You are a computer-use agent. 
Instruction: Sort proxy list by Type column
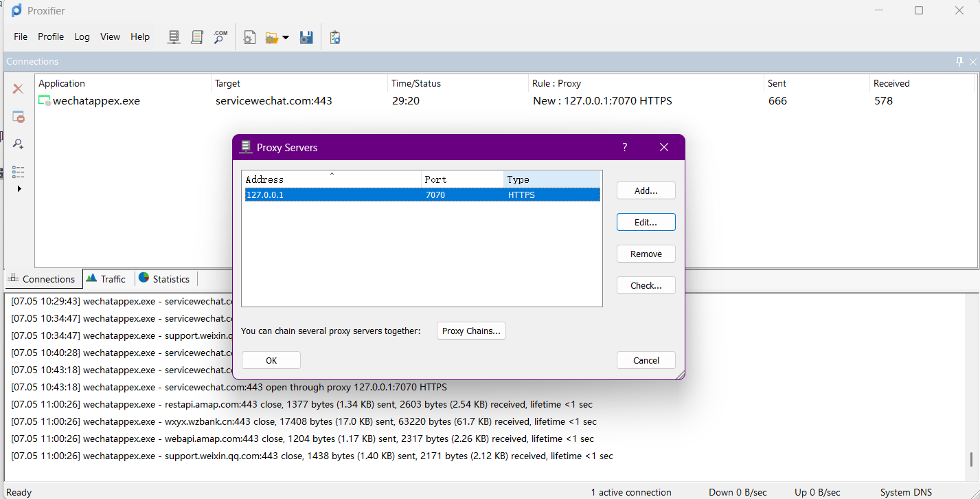click(x=552, y=179)
